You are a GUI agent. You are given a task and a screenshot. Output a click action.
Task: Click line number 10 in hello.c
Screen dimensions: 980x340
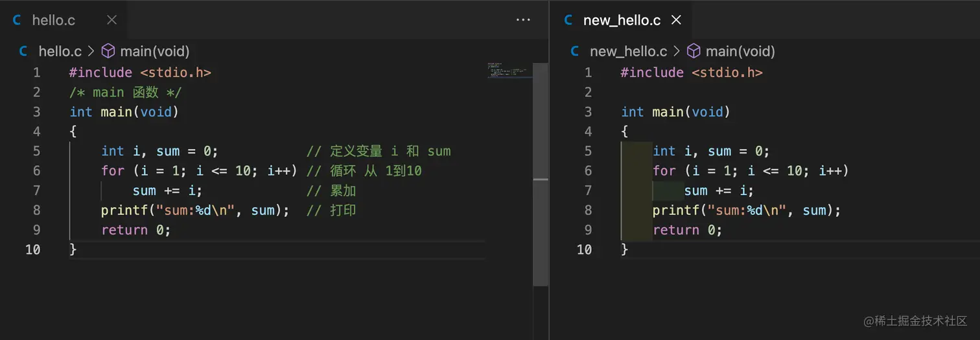click(32, 249)
